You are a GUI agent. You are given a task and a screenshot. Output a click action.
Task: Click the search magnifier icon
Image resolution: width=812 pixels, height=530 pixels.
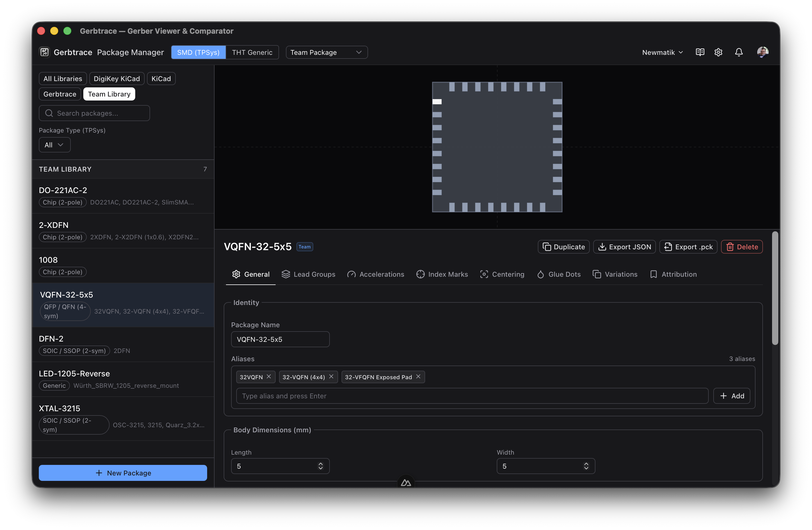point(49,113)
